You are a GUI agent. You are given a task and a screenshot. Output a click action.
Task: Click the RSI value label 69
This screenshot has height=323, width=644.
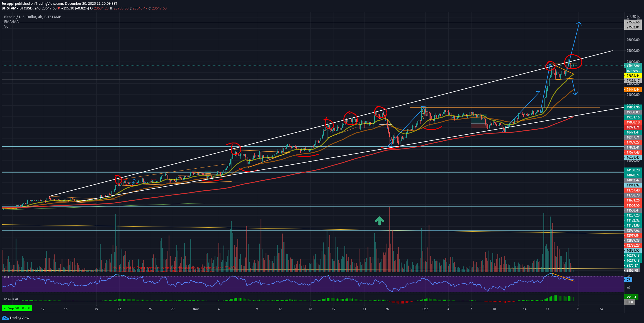click(629, 280)
